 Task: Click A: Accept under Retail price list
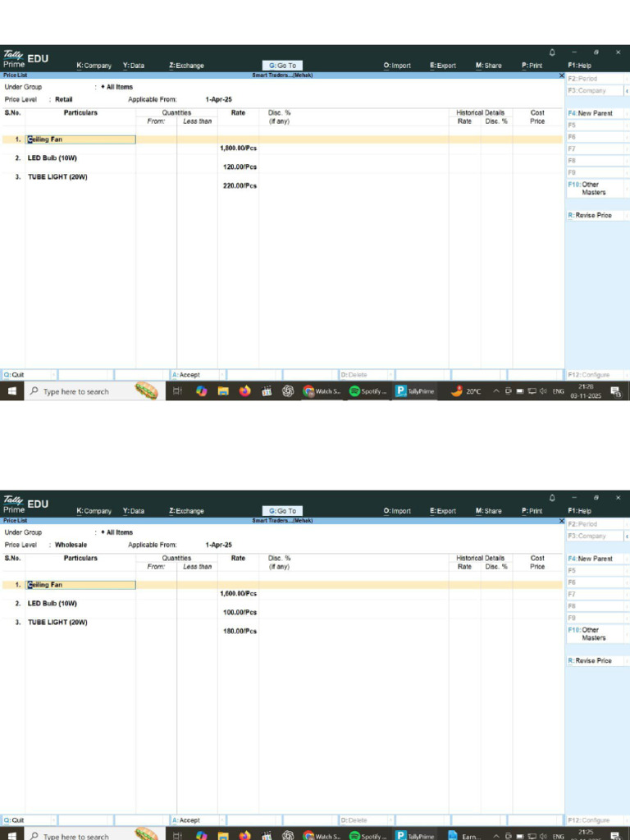coord(198,374)
